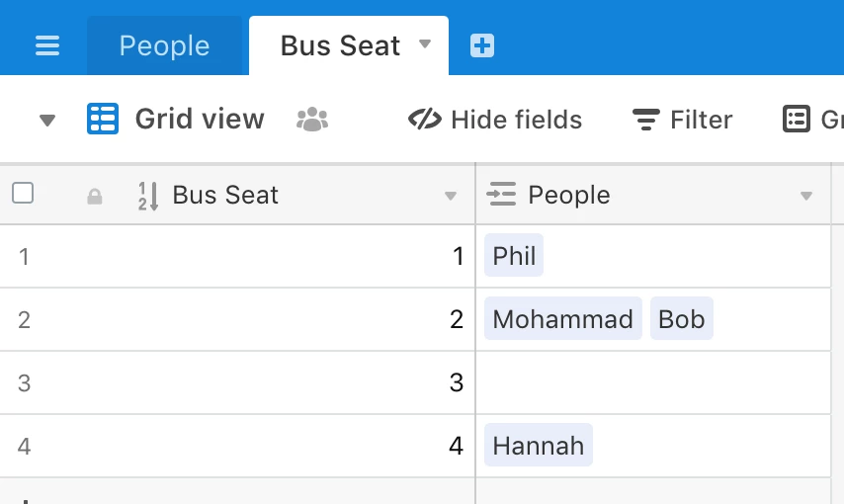Click the autonumber field type icon
This screenshot has height=504, width=844.
(x=147, y=196)
